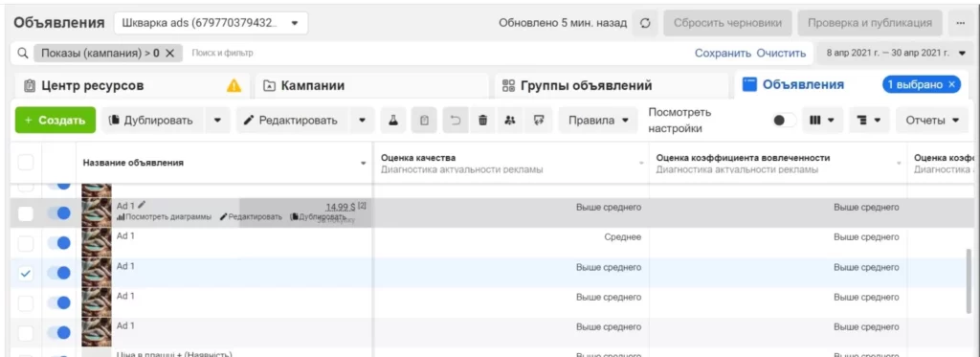Click the Редактировать toolbar button
The image size is (980, 357).
point(292,120)
